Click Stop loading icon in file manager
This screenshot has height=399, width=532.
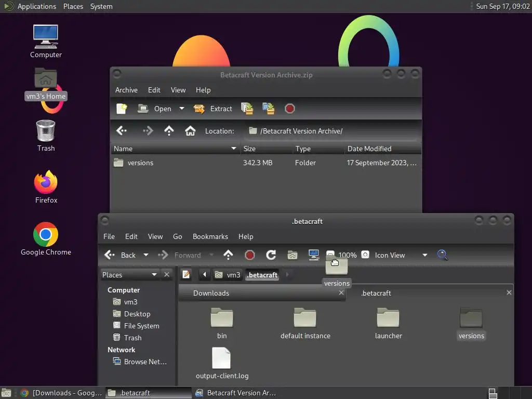pos(250,255)
